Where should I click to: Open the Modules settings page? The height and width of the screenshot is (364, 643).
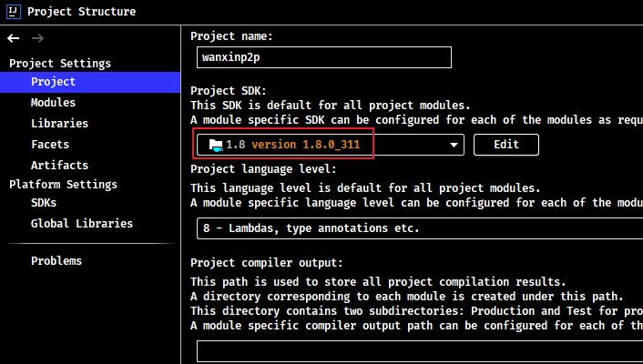[x=54, y=103]
